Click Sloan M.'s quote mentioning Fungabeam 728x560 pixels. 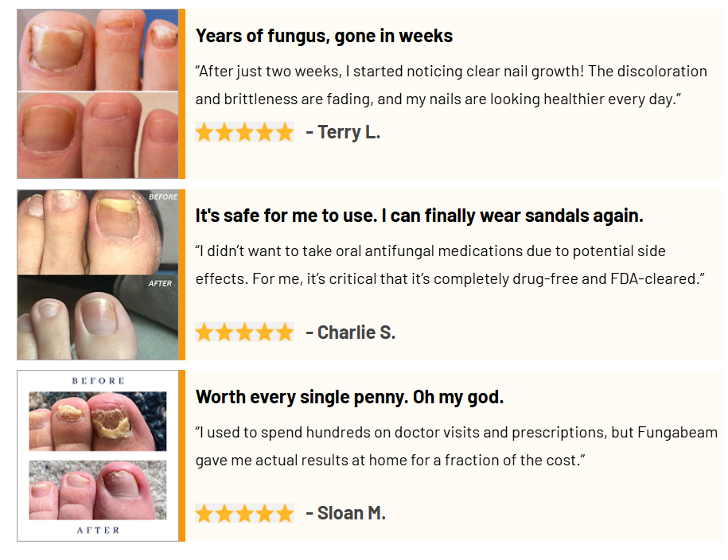click(x=456, y=446)
